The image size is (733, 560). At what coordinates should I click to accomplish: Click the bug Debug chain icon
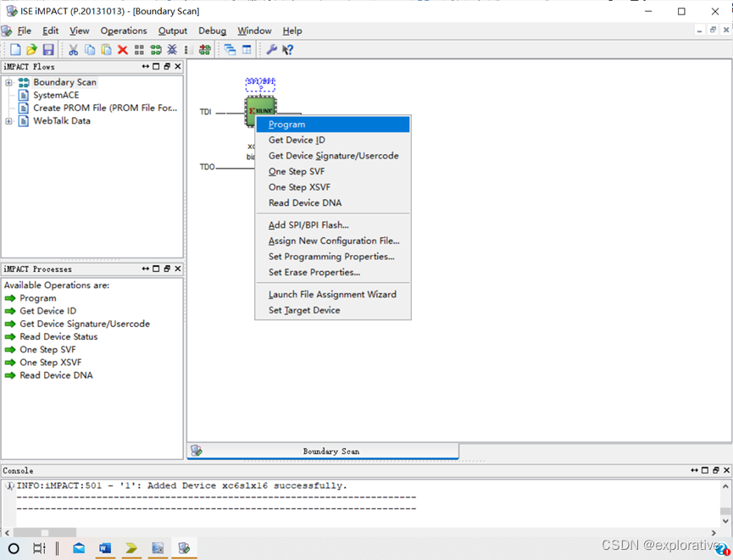click(x=172, y=49)
